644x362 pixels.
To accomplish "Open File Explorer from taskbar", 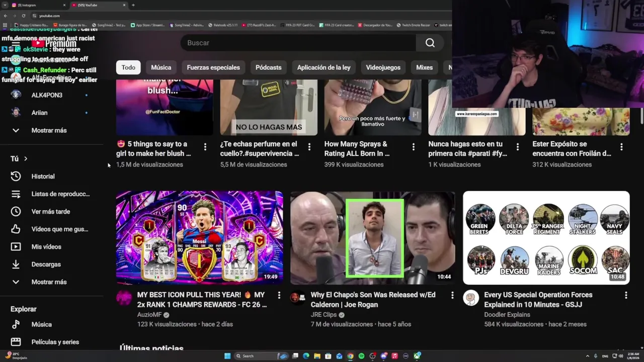I will click(x=317, y=356).
